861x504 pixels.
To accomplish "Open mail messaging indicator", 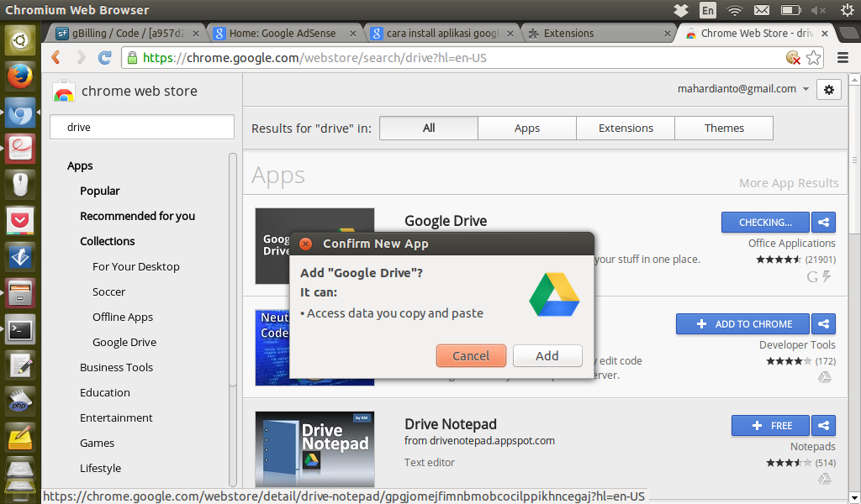I will (x=762, y=10).
